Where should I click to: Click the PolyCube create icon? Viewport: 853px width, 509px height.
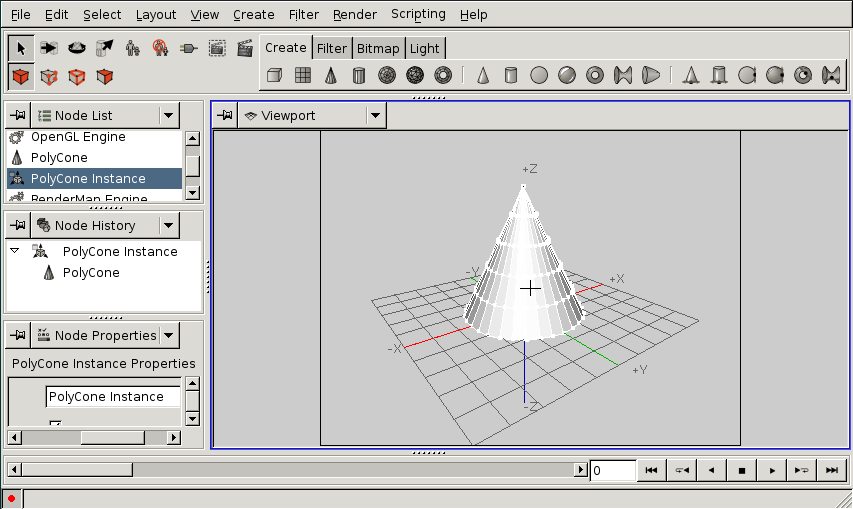pos(275,75)
